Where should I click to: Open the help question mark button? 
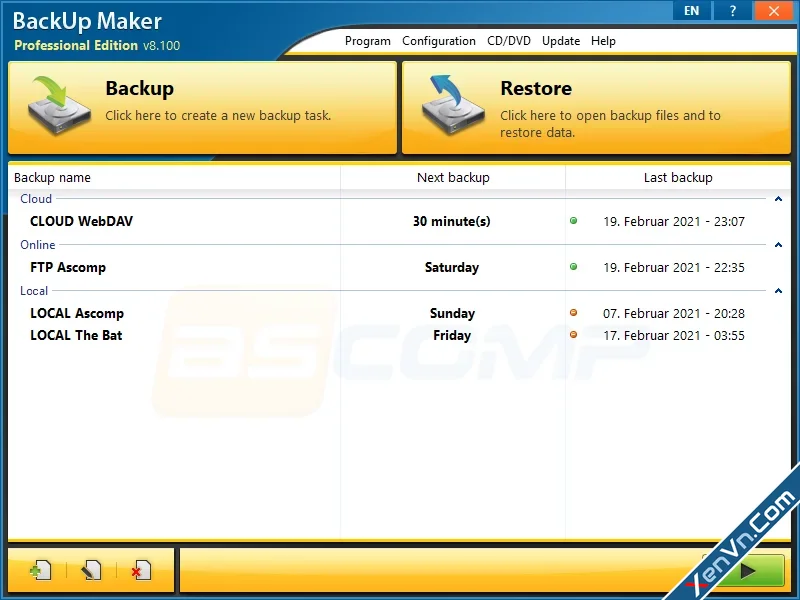click(733, 11)
